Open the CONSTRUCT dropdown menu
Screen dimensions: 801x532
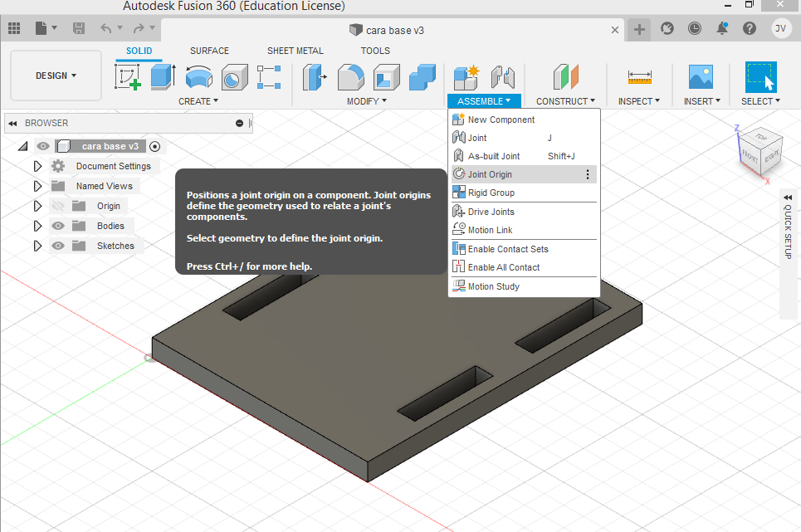(565, 101)
